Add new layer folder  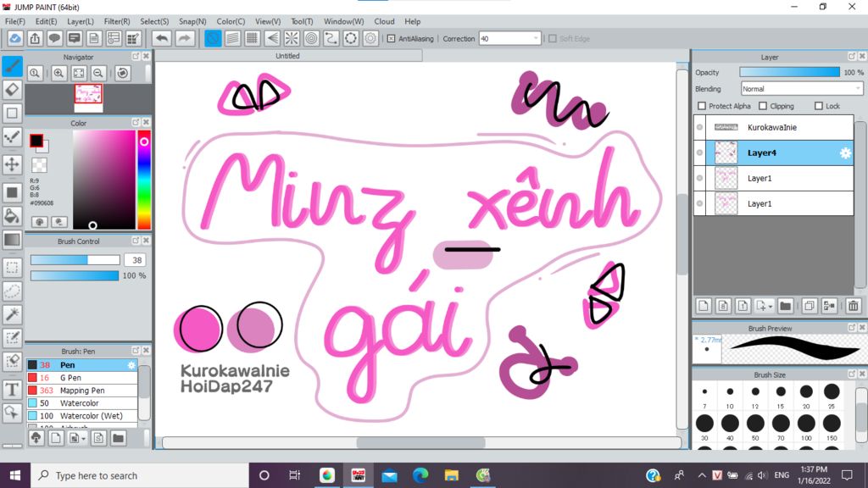(x=785, y=305)
